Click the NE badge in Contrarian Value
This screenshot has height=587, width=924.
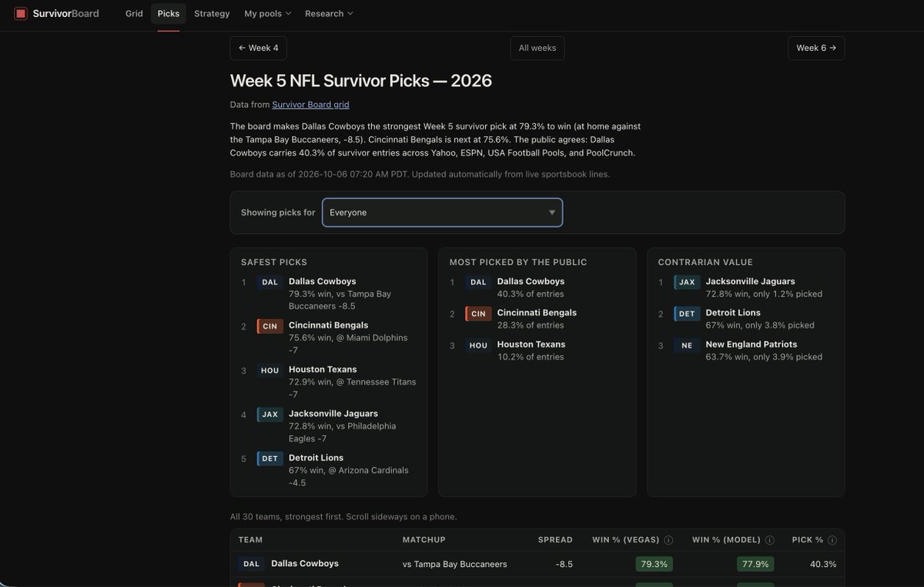pyautogui.click(x=687, y=345)
